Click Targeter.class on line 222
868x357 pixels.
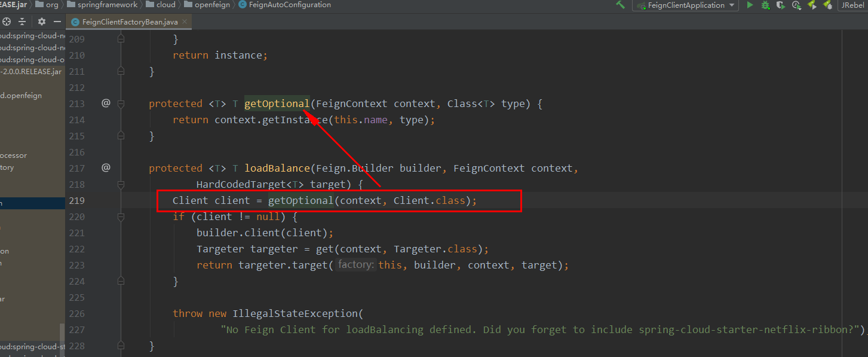(438, 249)
